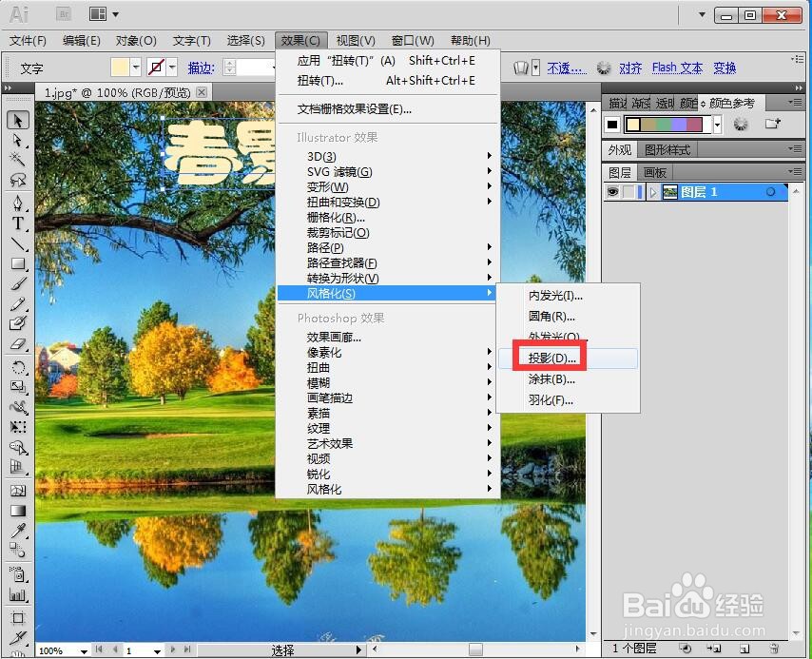Open the fill color dropdown arrow

[x=134, y=68]
